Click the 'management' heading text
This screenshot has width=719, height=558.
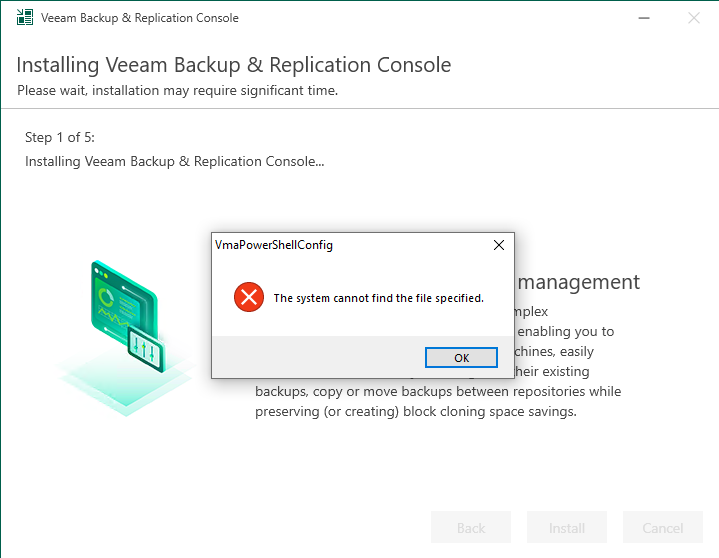(x=579, y=282)
